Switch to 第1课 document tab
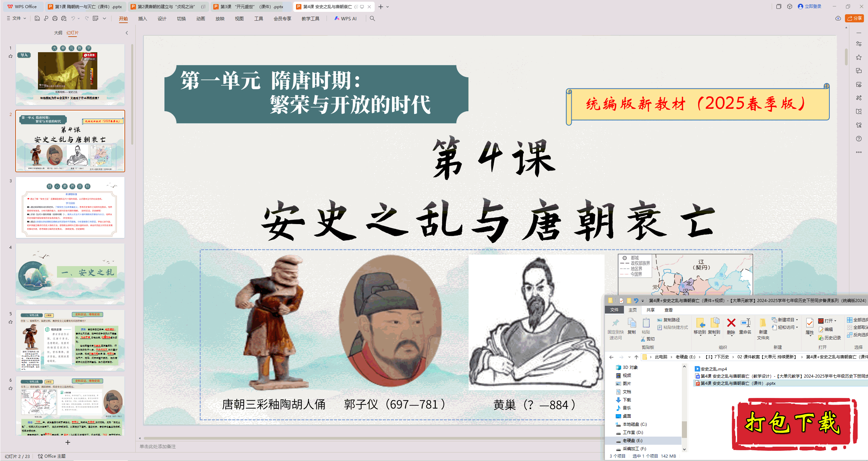The height and width of the screenshot is (461, 868). click(85, 6)
